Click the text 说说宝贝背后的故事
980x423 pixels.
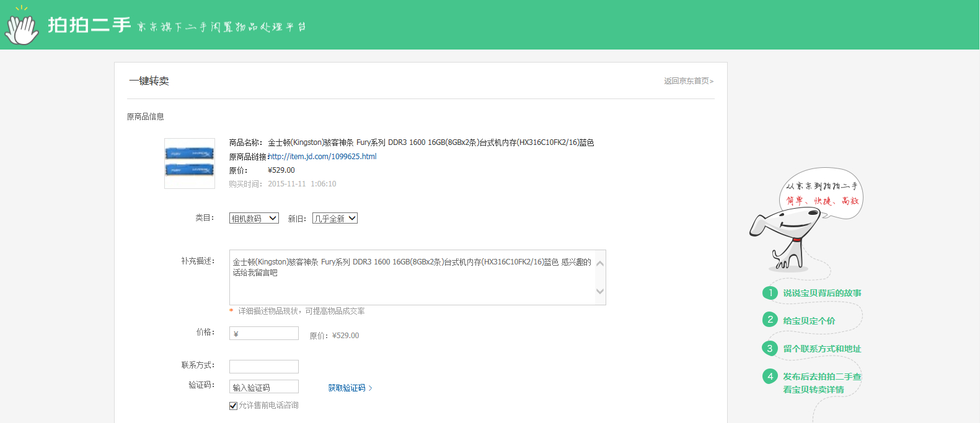[x=822, y=293]
